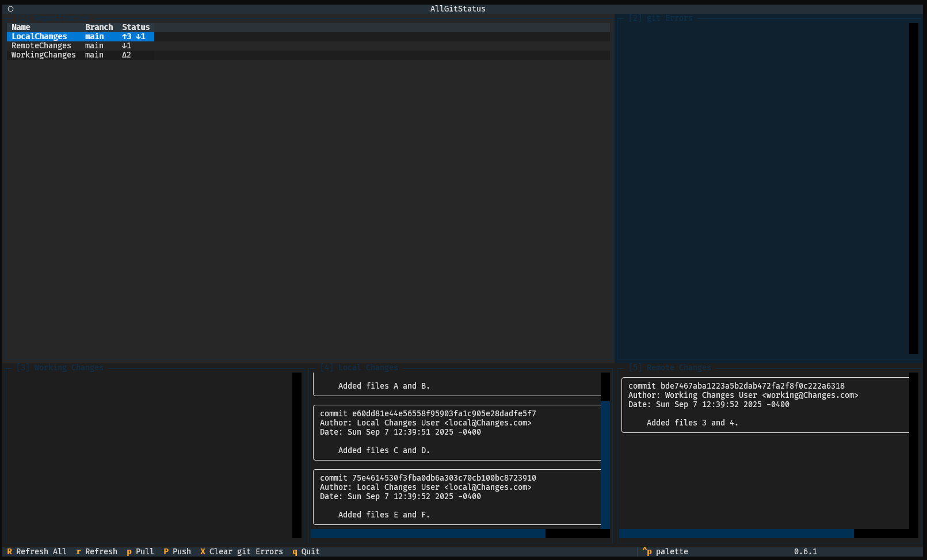This screenshot has height=560, width=927.
Task: Click Push in the footer
Action: coord(177,551)
